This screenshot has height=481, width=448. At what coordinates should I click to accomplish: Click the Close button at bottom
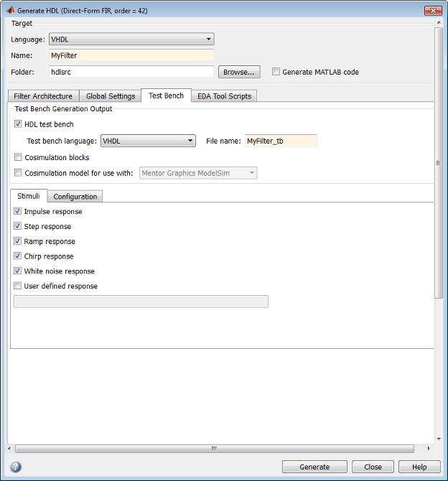pos(373,467)
